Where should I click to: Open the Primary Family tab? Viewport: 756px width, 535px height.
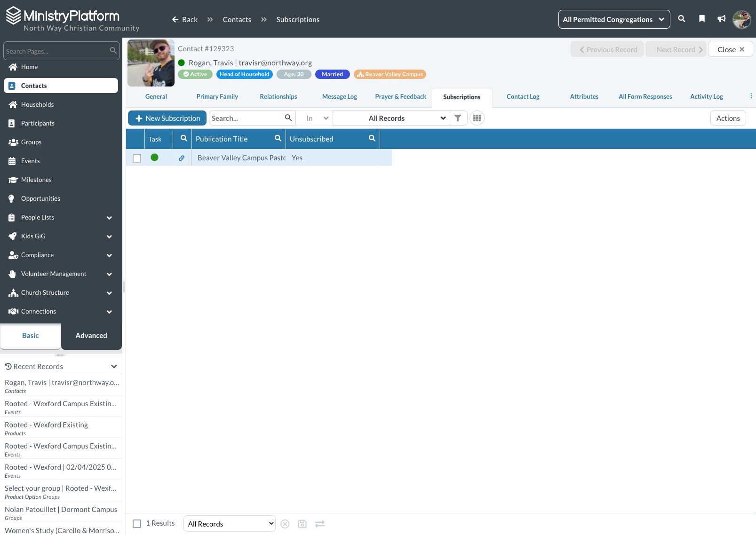click(217, 97)
